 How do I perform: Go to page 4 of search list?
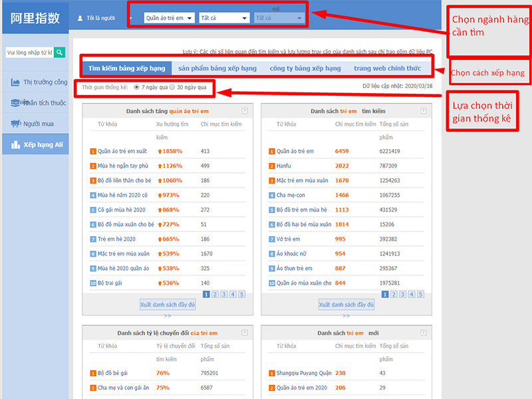(412, 294)
